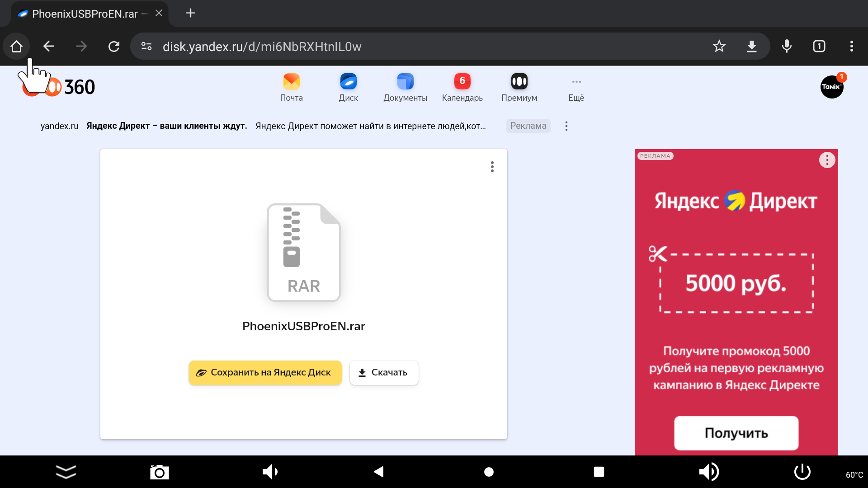Go to the browser home page
The height and width of the screenshot is (488, 868).
pyautogui.click(x=17, y=46)
